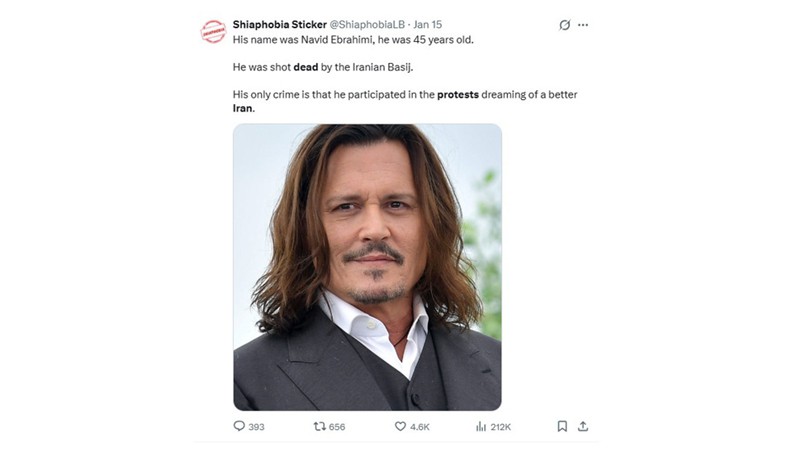Open view analytics bar chart icon
Screen dimensions: 806x452
(x=480, y=426)
